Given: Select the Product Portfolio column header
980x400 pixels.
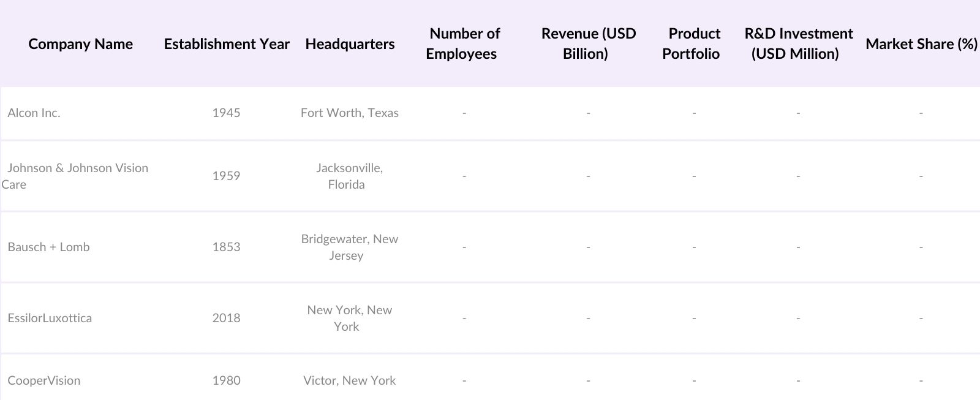Looking at the screenshot, I should [x=693, y=43].
